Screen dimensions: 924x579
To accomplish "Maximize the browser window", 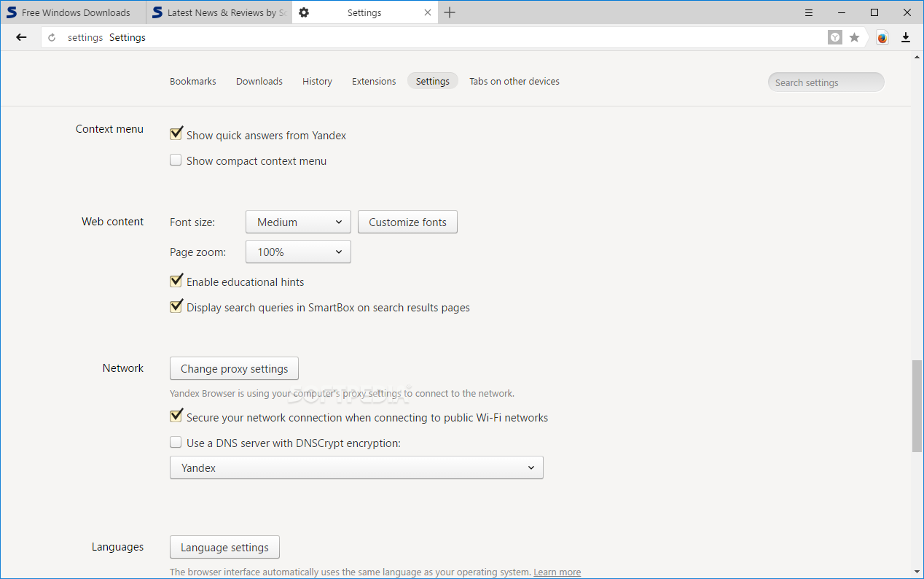I will 874,12.
